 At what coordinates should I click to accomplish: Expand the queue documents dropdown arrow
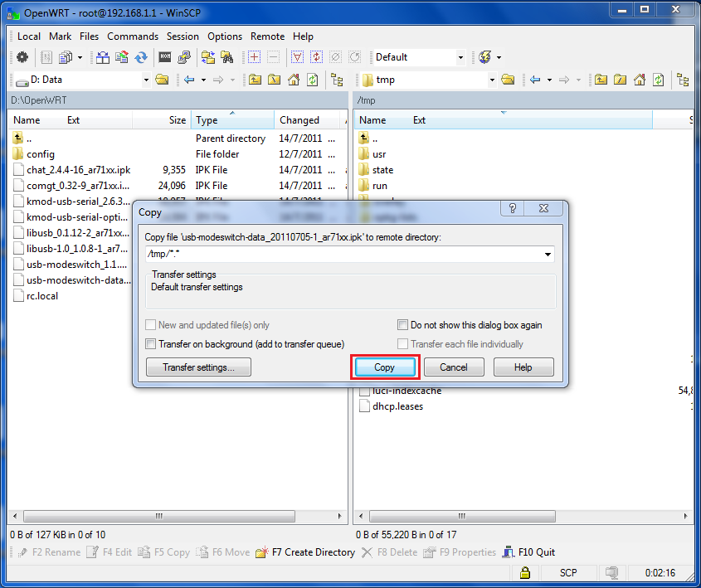click(x=80, y=57)
